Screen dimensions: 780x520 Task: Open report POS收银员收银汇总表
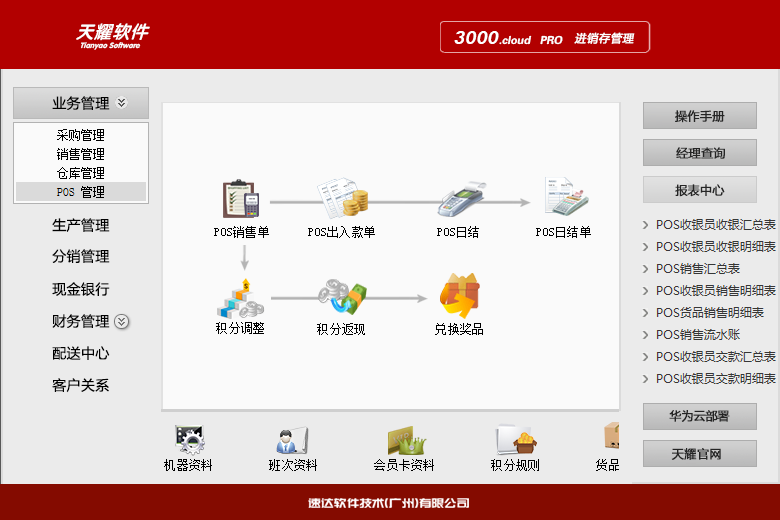coord(715,225)
